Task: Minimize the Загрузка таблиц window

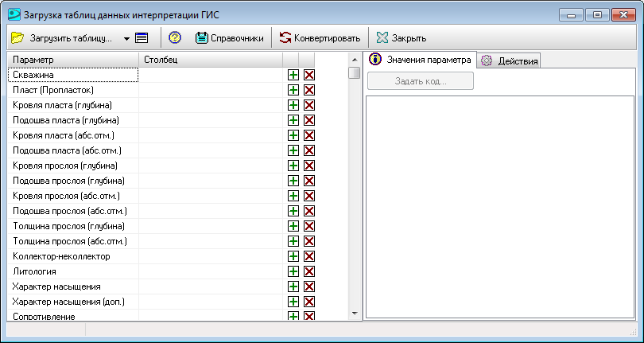Action: (572, 15)
